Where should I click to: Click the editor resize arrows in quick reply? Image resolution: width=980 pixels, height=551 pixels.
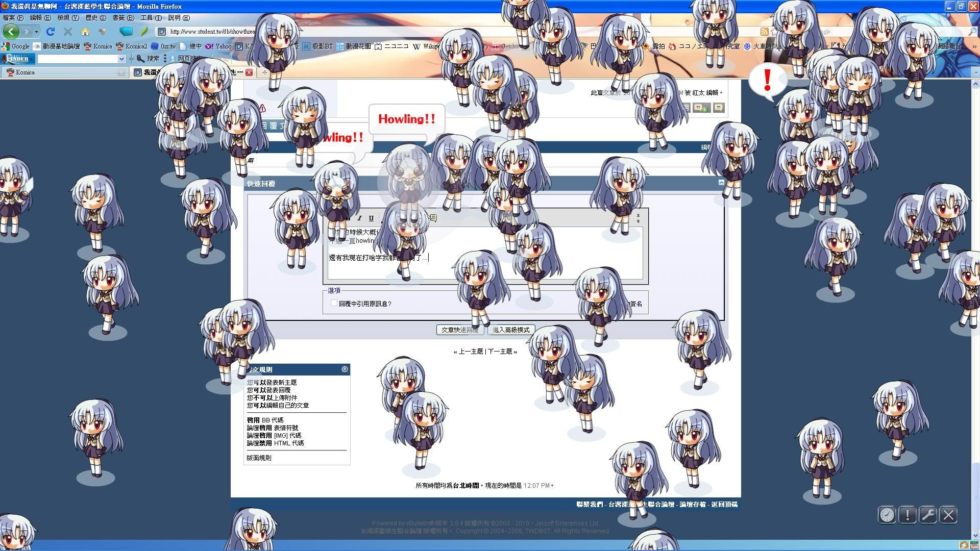[x=638, y=218]
